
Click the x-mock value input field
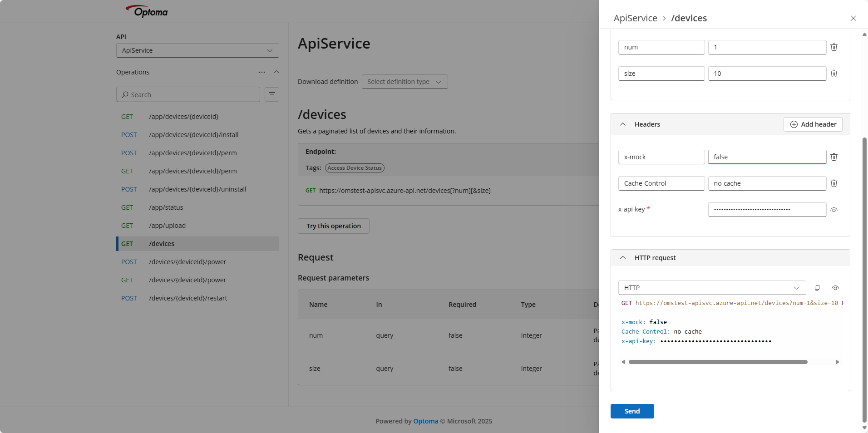767,157
